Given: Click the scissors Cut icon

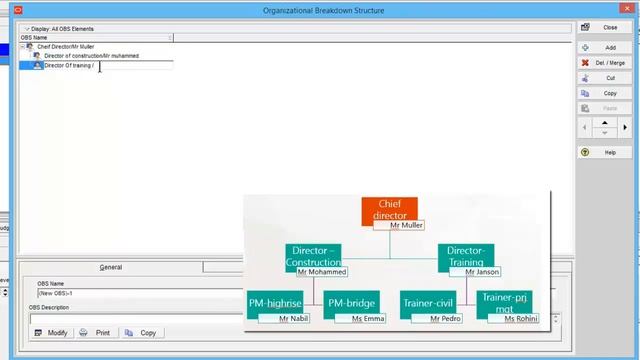Looking at the screenshot, I should tap(585, 78).
